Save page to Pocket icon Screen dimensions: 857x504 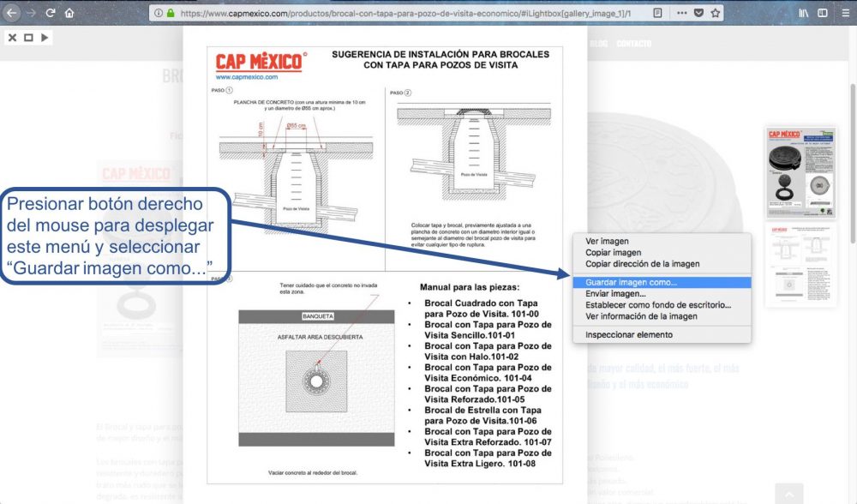point(698,13)
